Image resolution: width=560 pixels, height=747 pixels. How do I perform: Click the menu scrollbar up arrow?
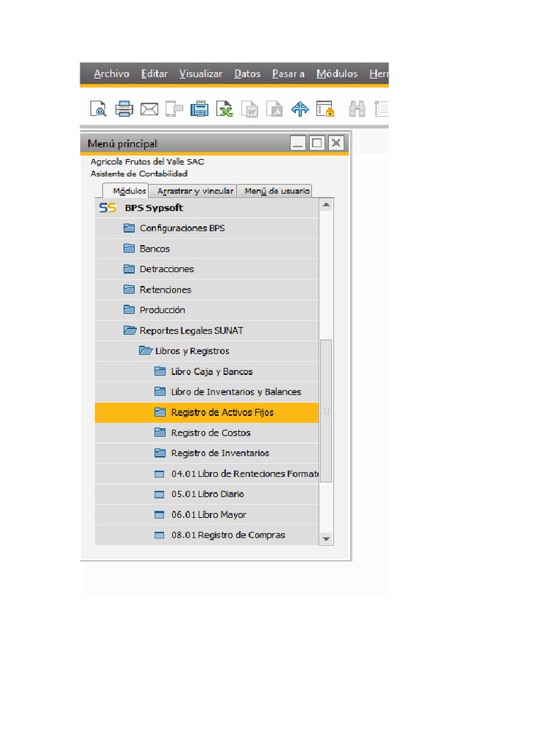click(x=326, y=205)
